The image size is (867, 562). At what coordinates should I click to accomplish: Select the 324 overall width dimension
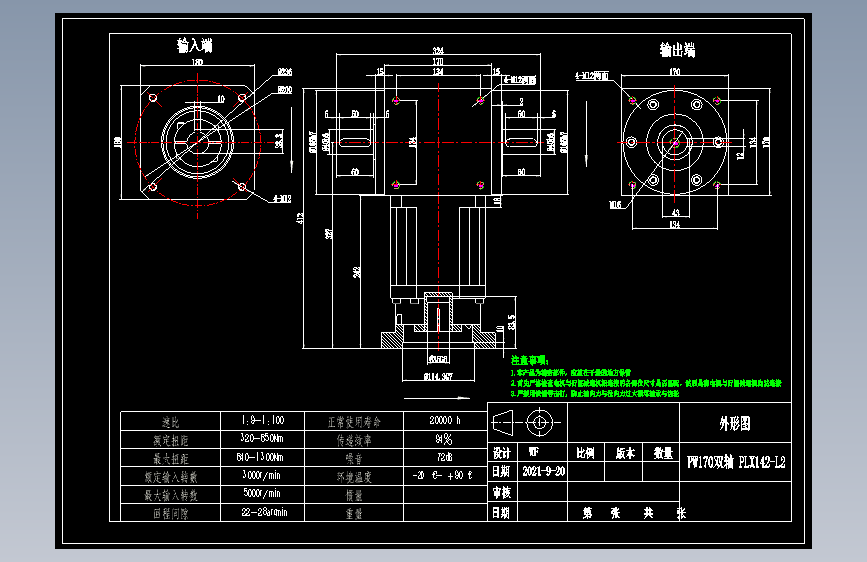click(x=438, y=51)
